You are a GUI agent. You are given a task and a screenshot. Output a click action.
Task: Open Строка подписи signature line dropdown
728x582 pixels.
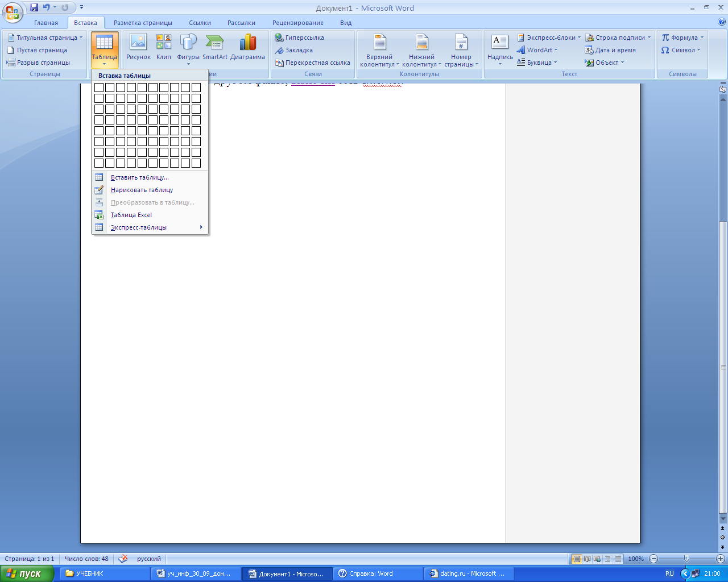pos(618,38)
